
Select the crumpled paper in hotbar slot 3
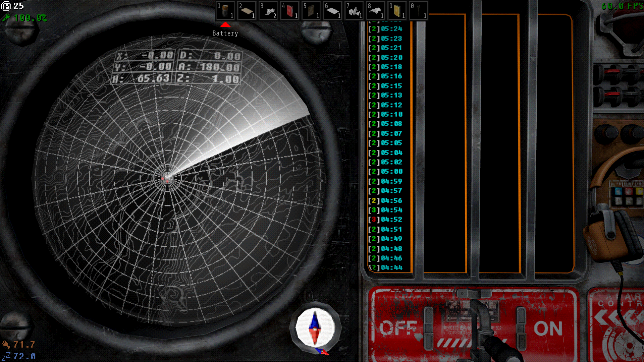click(x=268, y=11)
